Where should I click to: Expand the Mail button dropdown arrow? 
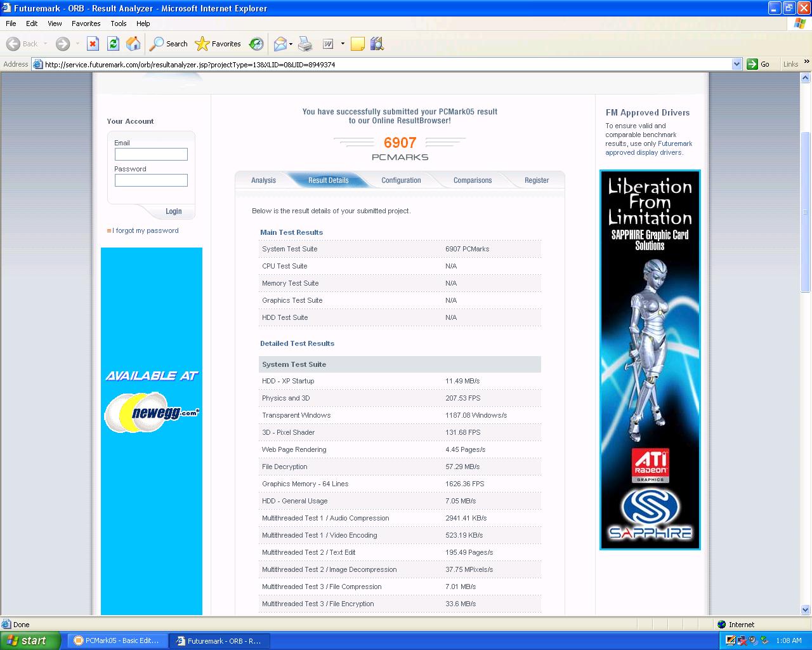point(291,44)
